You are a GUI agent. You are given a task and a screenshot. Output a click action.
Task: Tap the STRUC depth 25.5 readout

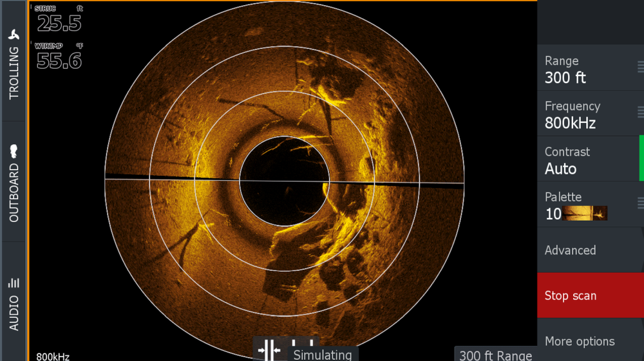[x=59, y=21]
